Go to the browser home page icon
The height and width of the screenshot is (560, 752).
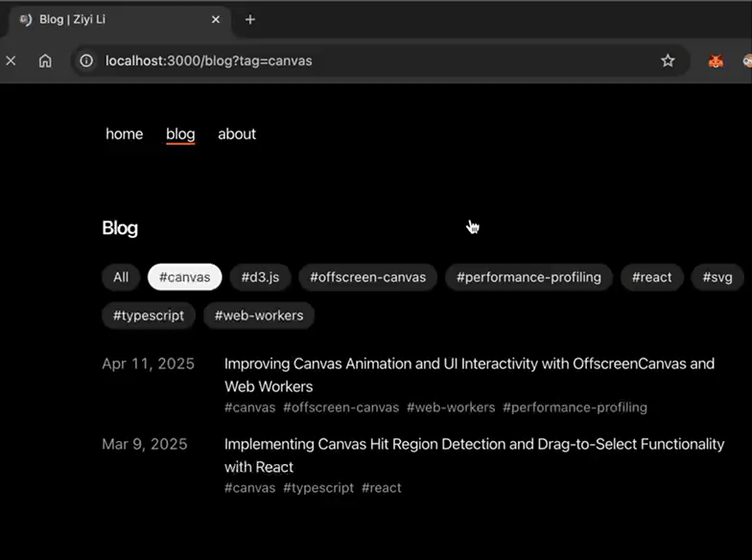(45, 61)
